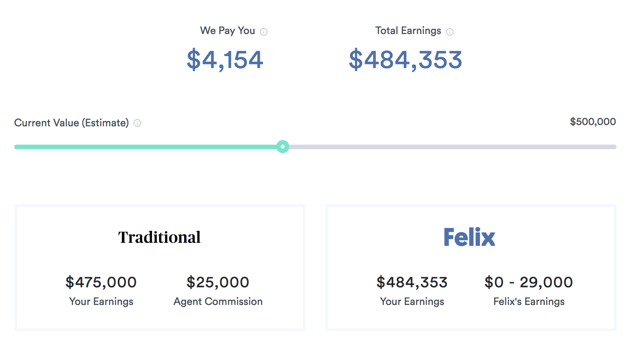Click the $484,353 Total Earnings value
This screenshot has height=356, width=644.
[406, 60]
